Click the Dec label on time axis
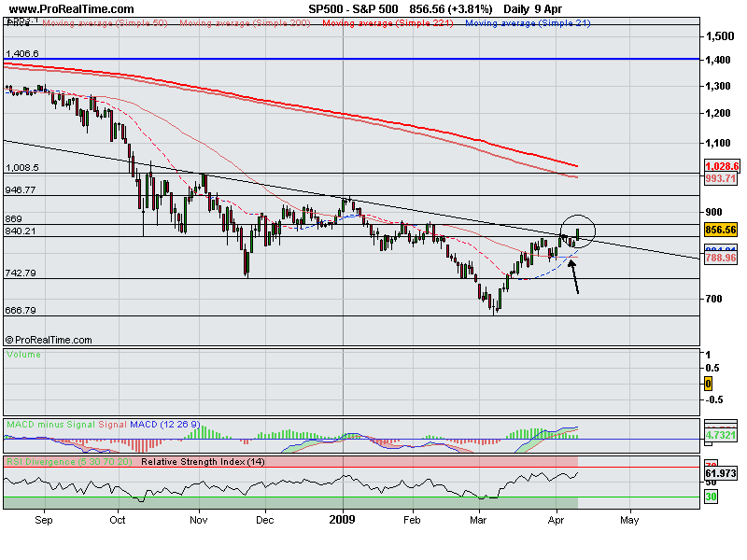 coord(265,520)
